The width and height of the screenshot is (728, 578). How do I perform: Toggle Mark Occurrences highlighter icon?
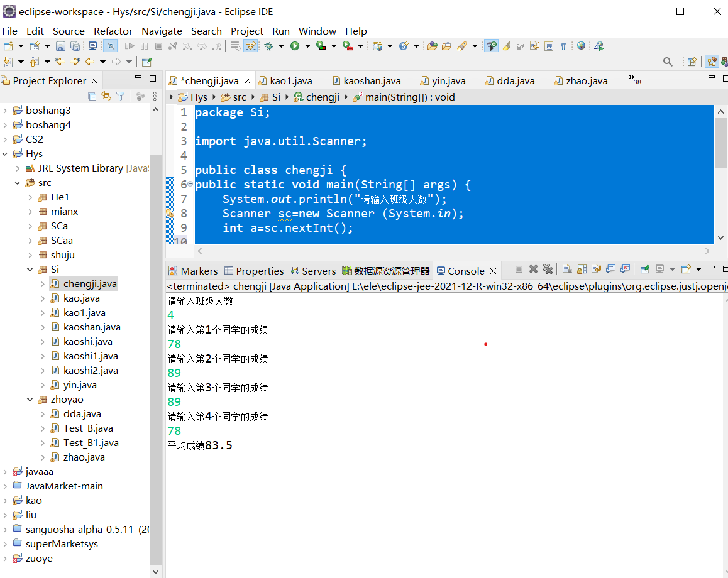507,46
